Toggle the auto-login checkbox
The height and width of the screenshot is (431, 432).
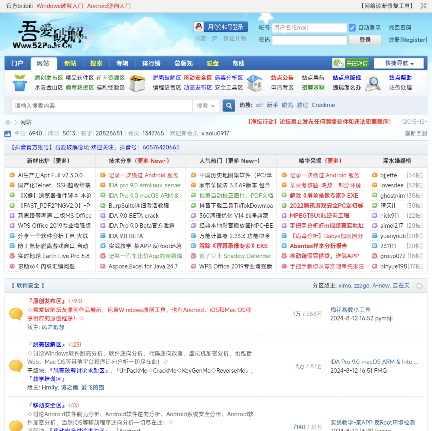pos(352,28)
